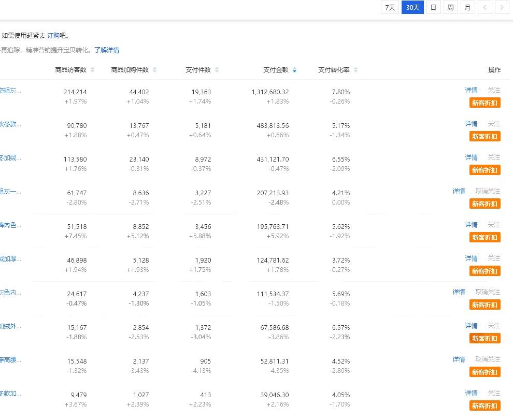The height and width of the screenshot is (420, 513).
Task: Open 详情 for the 1,312,680.32 row
Action: point(471,90)
